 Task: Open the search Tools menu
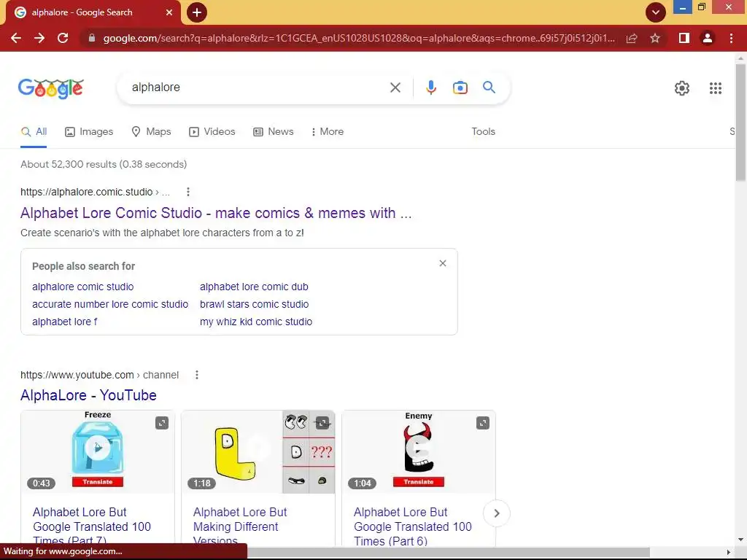point(483,132)
